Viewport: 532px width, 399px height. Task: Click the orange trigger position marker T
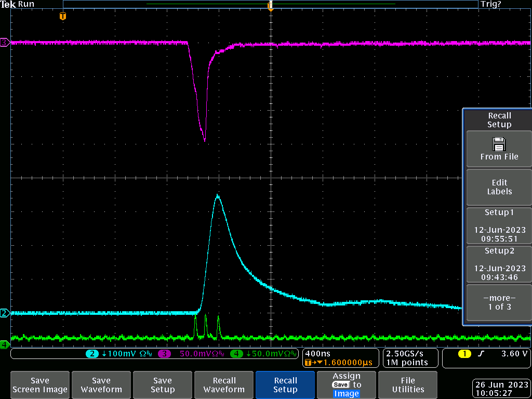(x=63, y=16)
